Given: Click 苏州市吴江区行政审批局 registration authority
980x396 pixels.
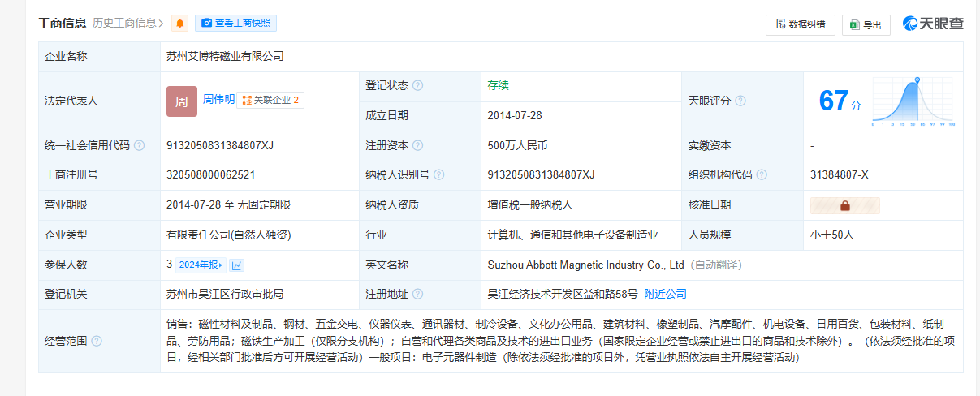Looking at the screenshot, I should coord(224,294).
